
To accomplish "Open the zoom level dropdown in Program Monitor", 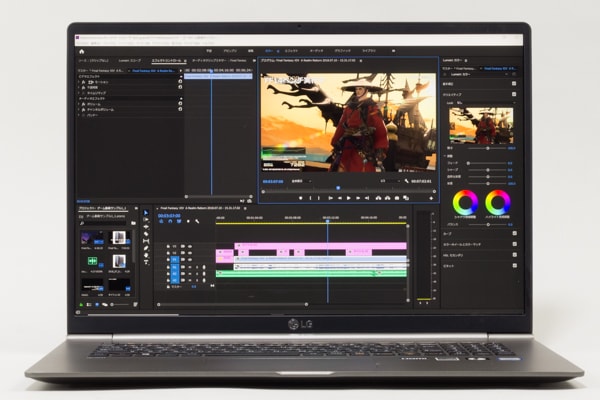I will (300, 182).
